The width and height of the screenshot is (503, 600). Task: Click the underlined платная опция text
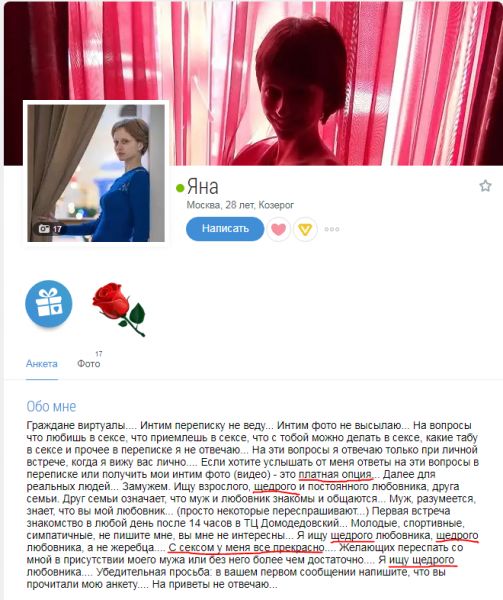tap(335, 474)
